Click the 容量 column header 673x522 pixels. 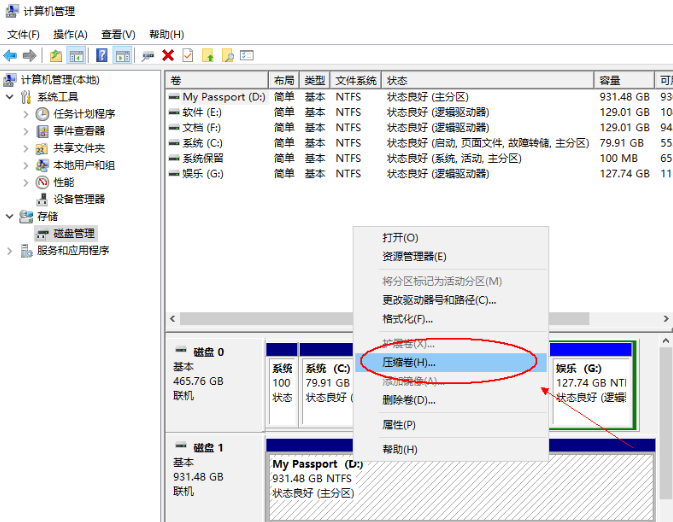click(610, 80)
